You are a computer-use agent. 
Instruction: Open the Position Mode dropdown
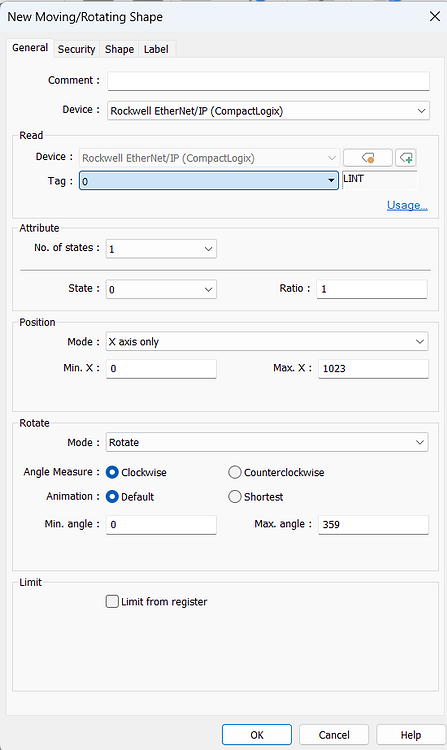point(267,342)
